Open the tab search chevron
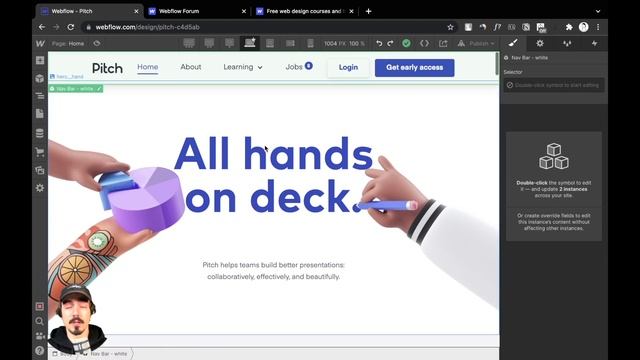This screenshot has height=360, width=640. [x=598, y=11]
